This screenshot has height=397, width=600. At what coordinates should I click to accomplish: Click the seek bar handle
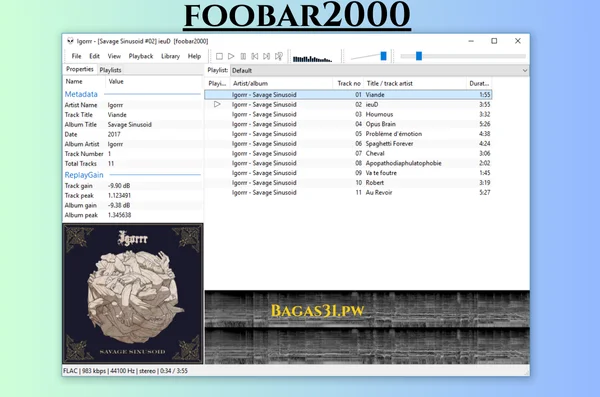coord(419,56)
